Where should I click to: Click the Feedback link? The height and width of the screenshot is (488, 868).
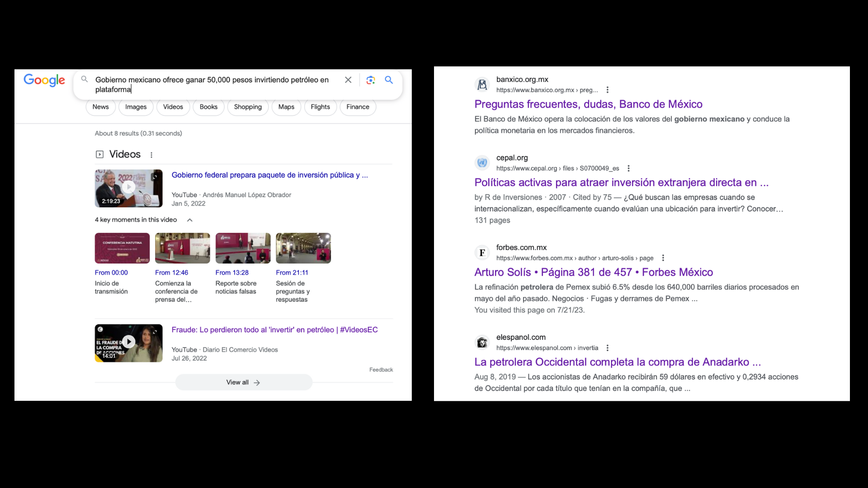[x=381, y=370]
